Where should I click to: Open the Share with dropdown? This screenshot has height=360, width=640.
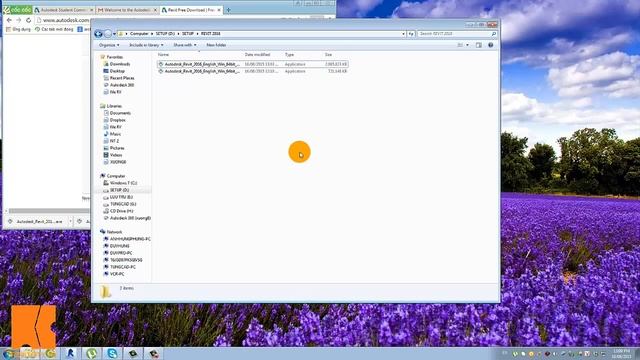184,45
